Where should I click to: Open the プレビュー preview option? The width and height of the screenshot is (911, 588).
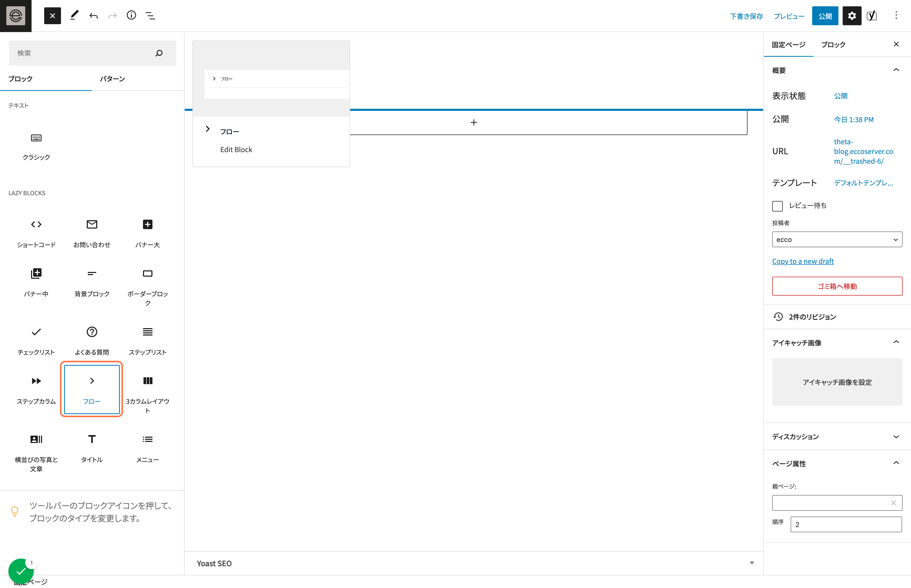click(x=789, y=16)
